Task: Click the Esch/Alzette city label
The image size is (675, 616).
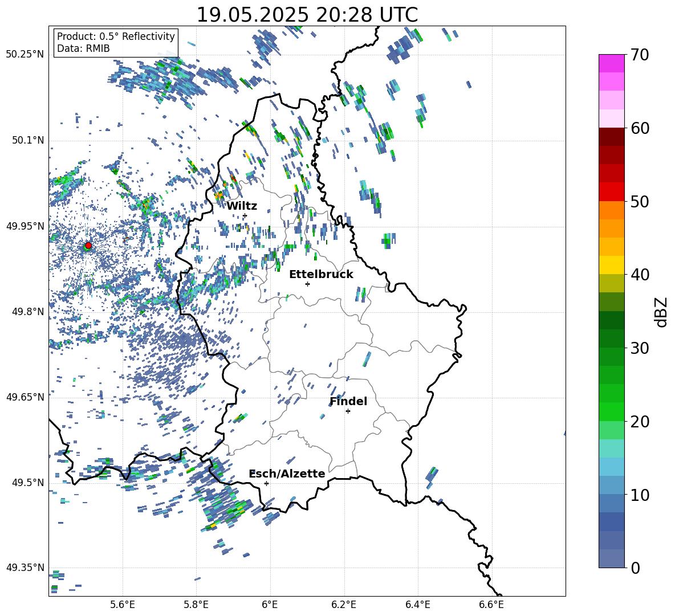Action: pyautogui.click(x=287, y=474)
